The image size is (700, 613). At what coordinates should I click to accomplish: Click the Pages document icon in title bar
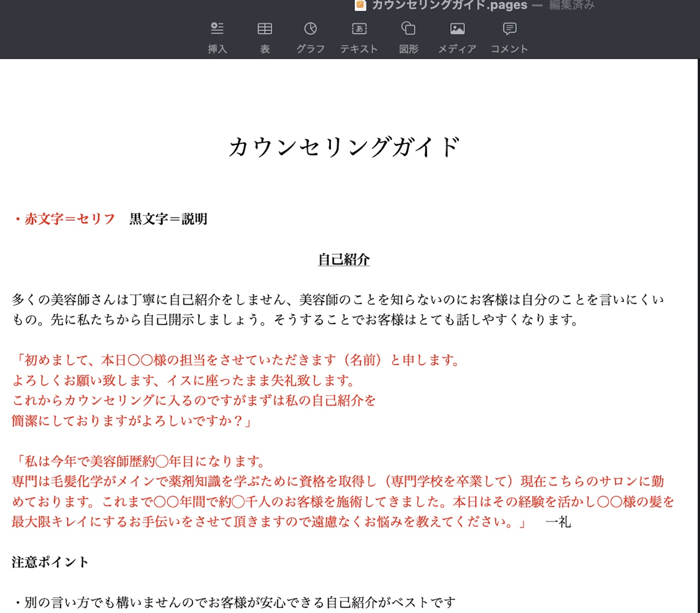coord(360,5)
